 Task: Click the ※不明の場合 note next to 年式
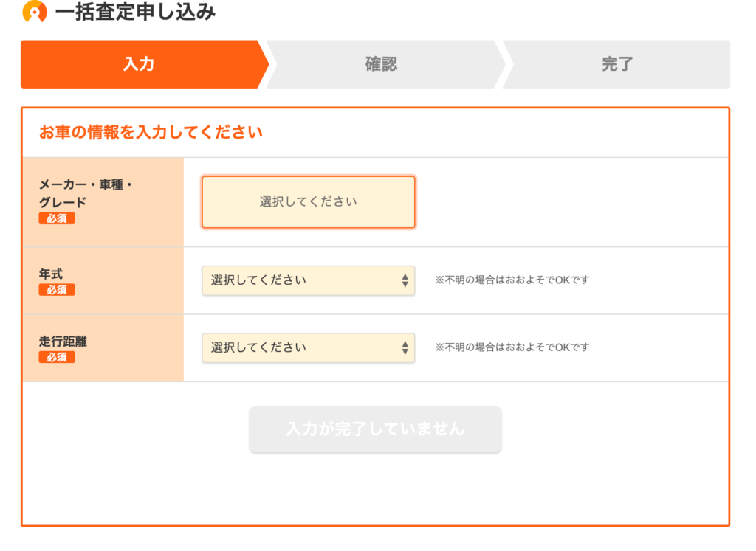coord(512,280)
